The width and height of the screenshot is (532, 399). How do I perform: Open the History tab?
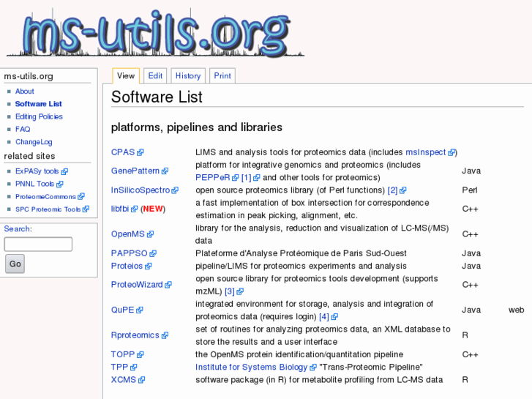188,75
